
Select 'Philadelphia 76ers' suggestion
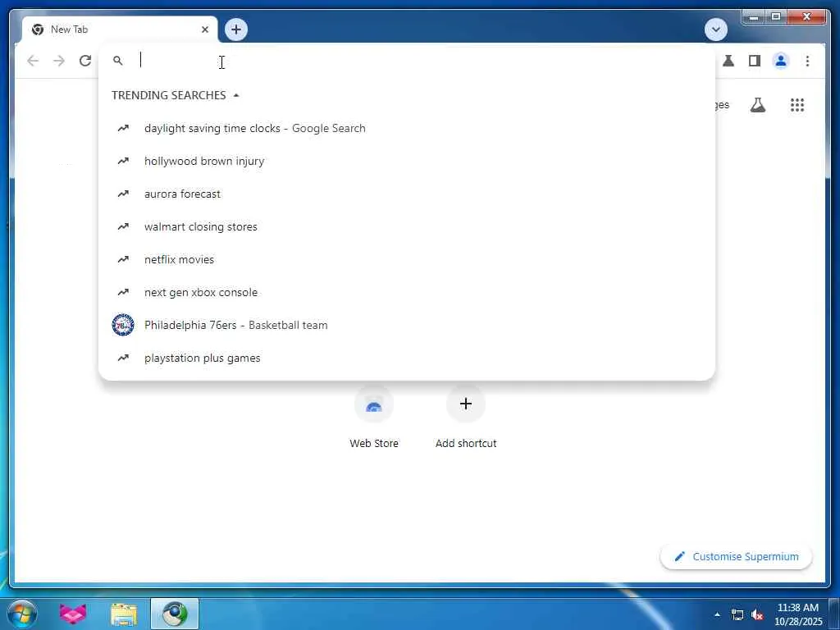(407, 325)
